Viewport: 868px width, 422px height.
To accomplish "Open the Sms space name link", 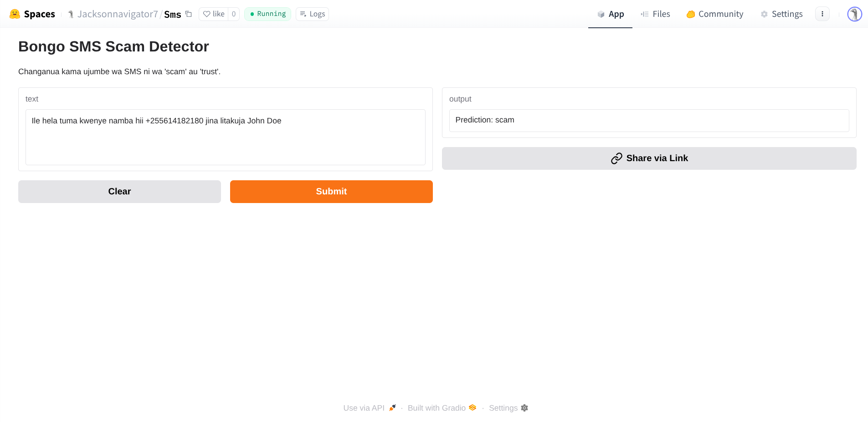I will coord(173,15).
